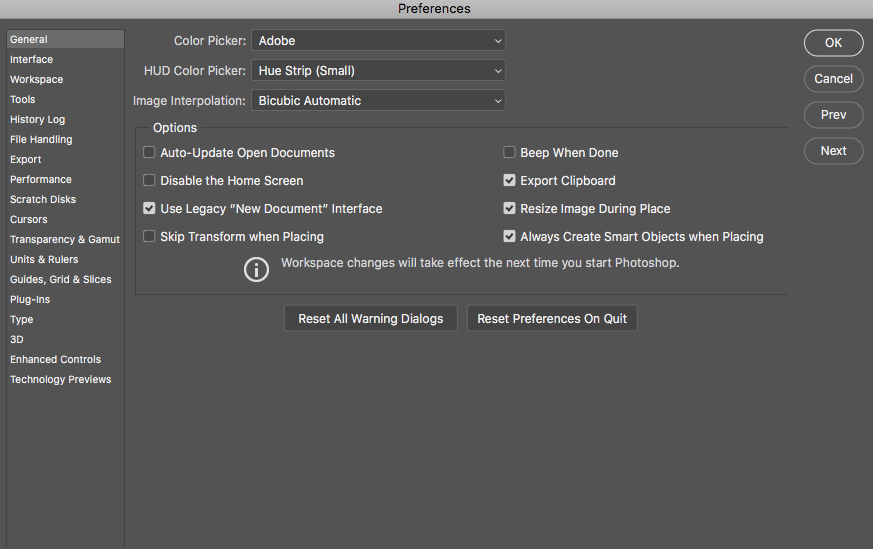Disable Resize Image During Place

[x=509, y=209]
